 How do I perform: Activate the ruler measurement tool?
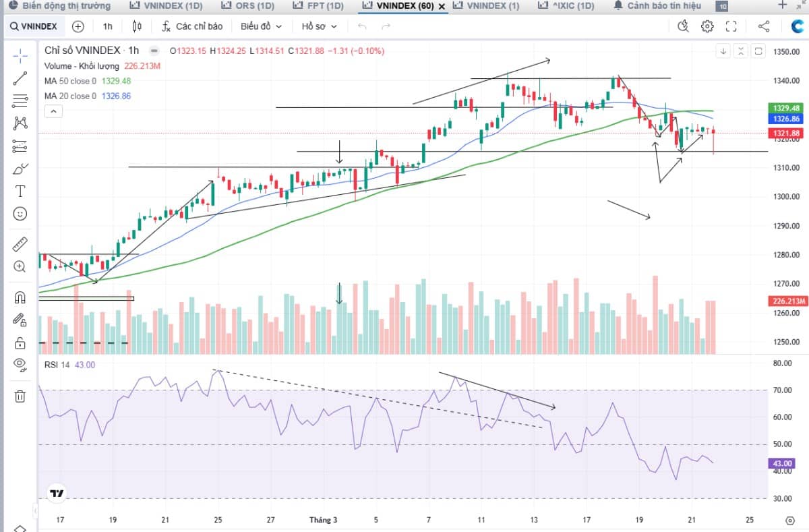[x=20, y=244]
